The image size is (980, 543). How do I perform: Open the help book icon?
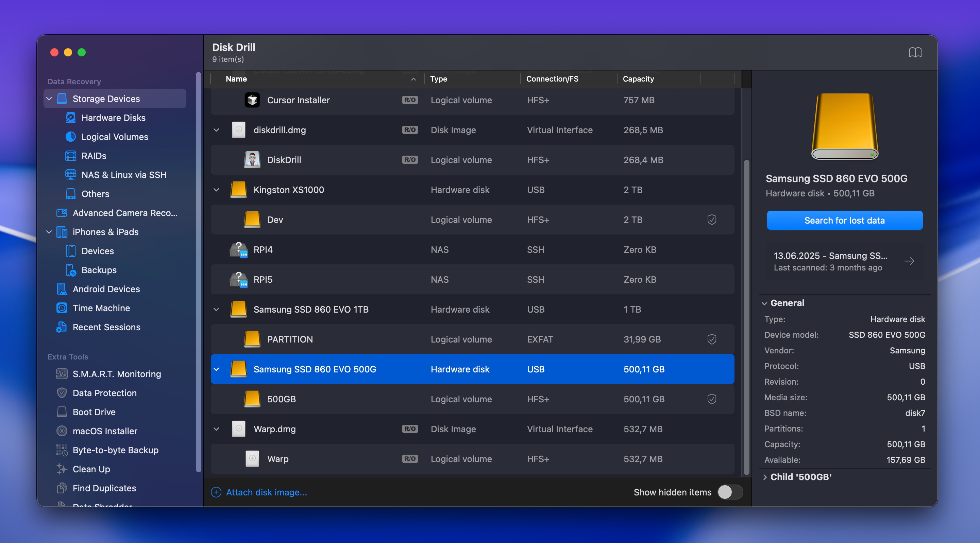915,52
